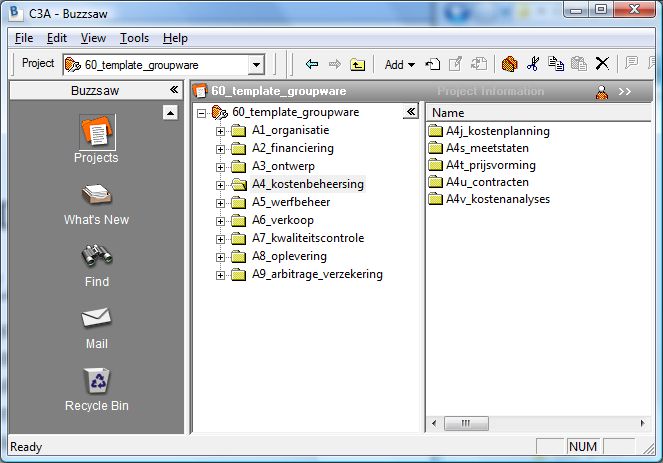Click the Project Information tab

click(490, 91)
